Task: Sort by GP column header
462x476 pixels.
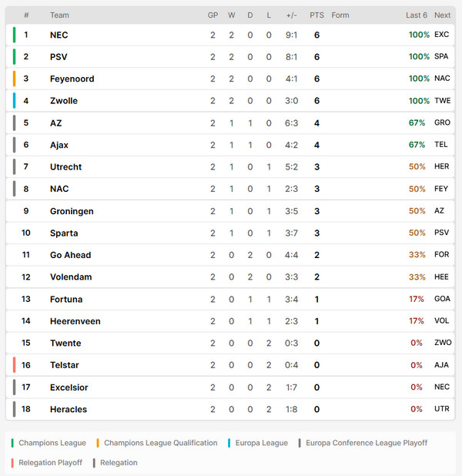Action: tap(213, 15)
